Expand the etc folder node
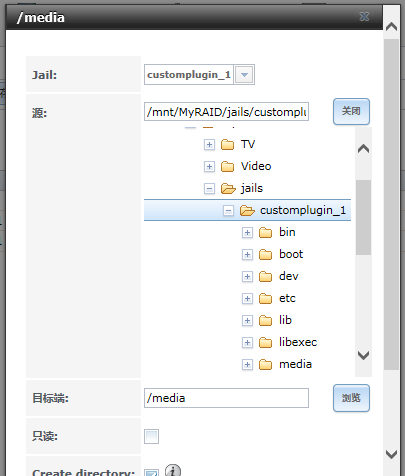 point(247,299)
